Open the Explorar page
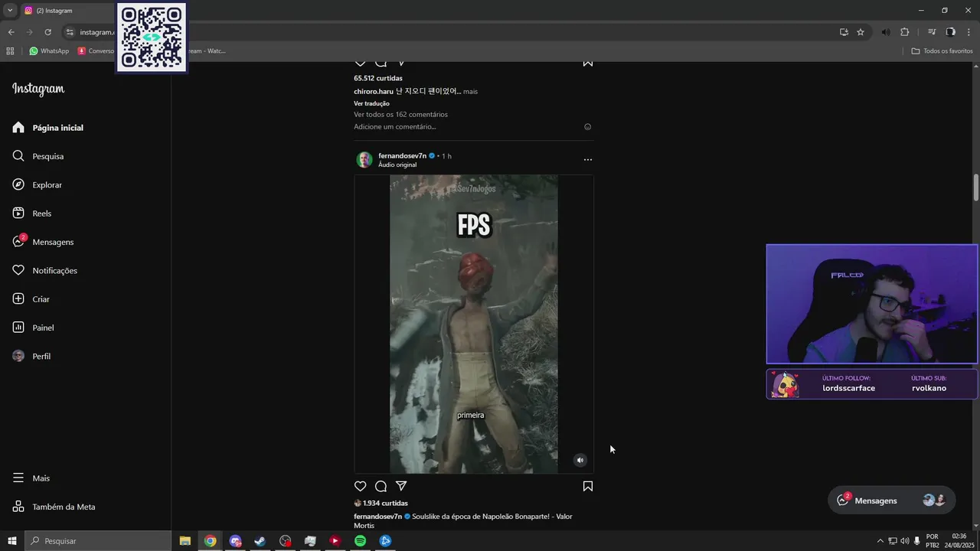This screenshot has width=980, height=551. coord(37,184)
